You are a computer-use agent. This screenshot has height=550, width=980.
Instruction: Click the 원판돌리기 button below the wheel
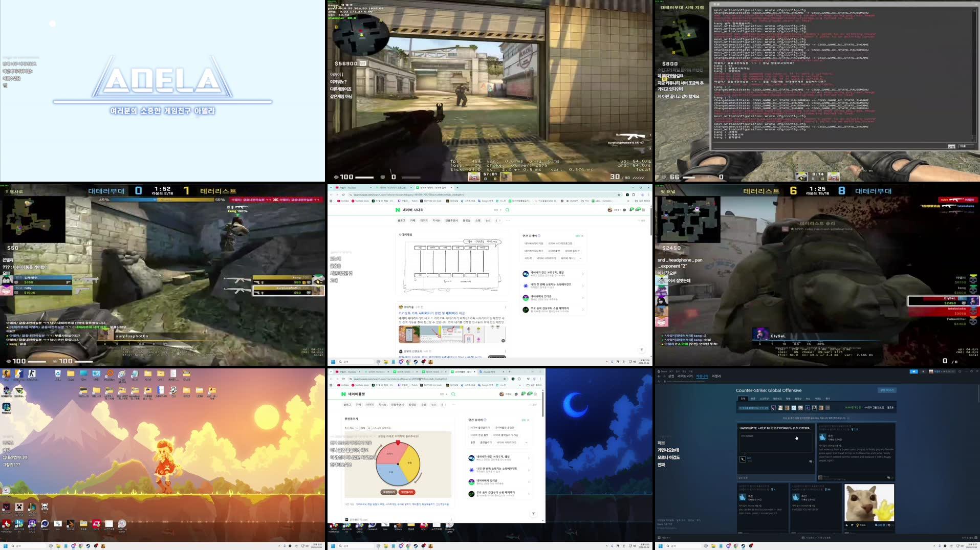[407, 492]
